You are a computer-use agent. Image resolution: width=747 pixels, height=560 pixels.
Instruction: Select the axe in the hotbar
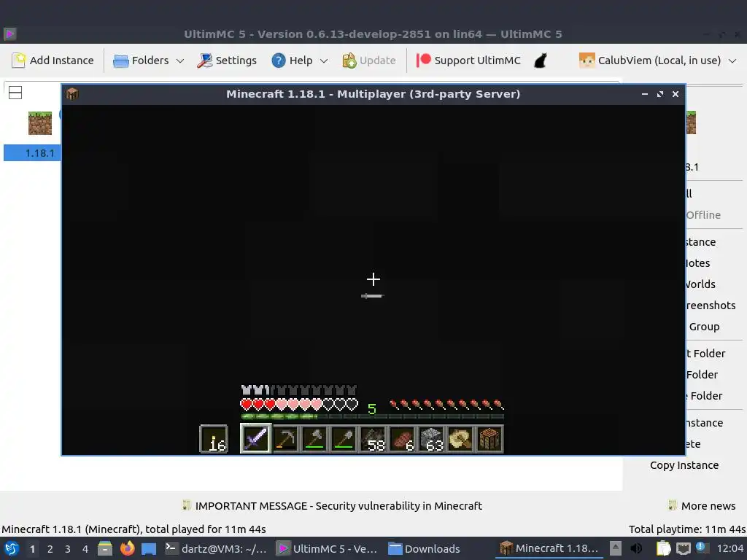tap(314, 438)
